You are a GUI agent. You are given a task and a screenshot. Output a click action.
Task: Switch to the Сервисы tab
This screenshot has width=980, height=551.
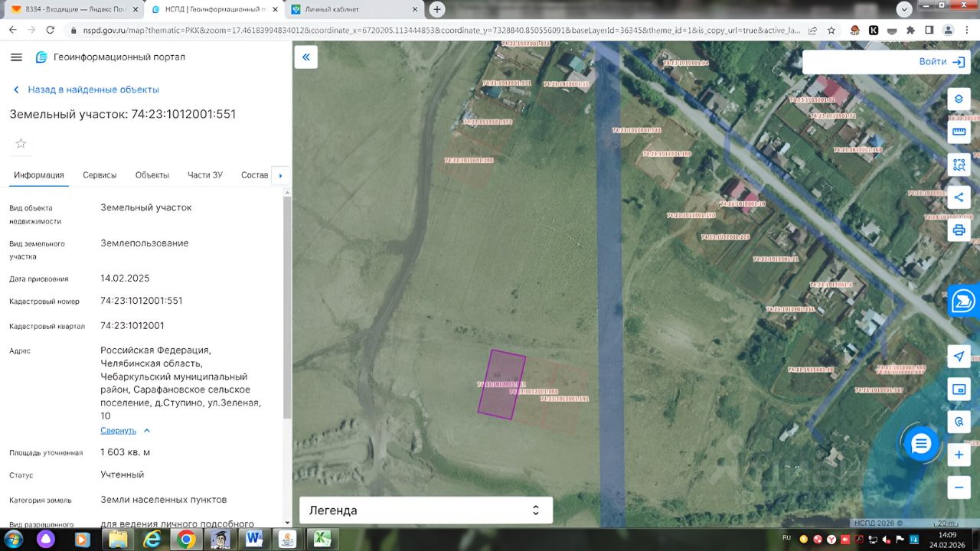[x=100, y=175]
